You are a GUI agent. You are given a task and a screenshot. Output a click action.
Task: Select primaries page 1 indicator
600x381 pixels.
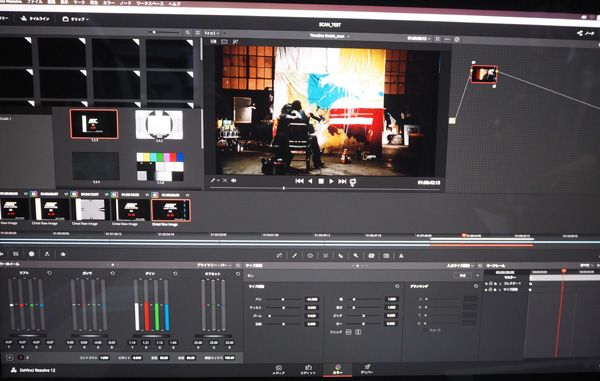21,357
